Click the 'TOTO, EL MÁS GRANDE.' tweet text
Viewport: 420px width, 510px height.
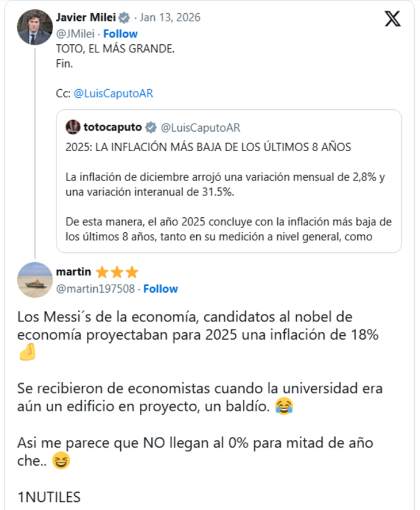(114, 49)
